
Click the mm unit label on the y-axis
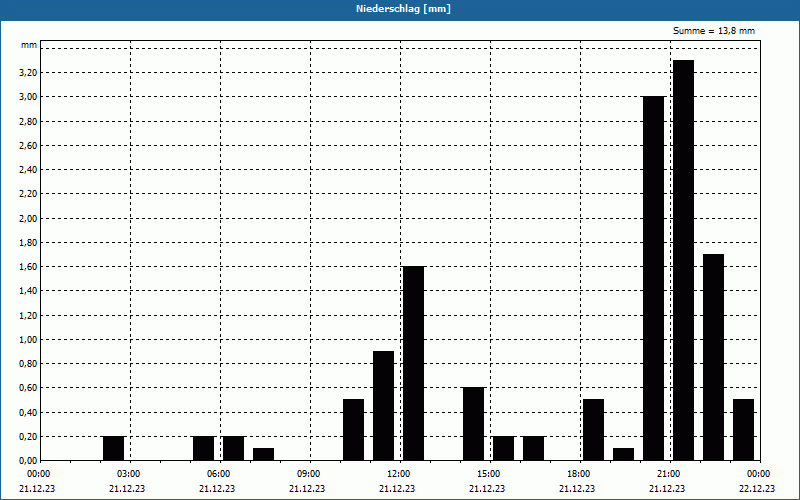tap(29, 45)
